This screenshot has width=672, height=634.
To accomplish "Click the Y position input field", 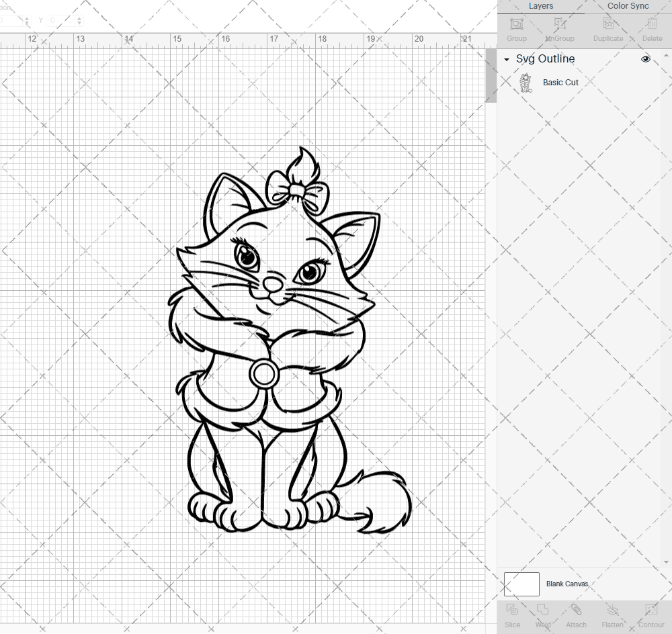I will 61,20.
